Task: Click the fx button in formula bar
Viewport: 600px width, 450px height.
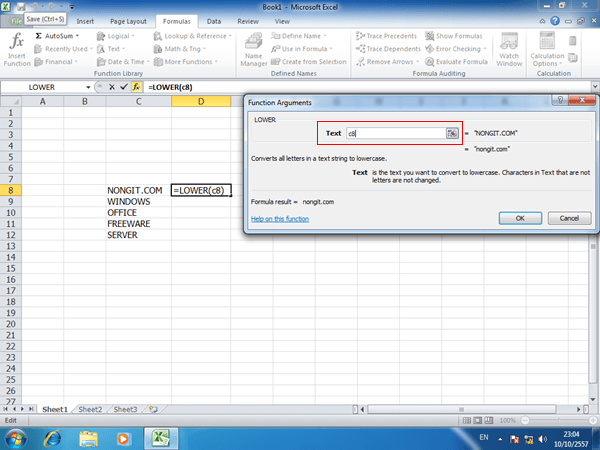Action: [x=136, y=87]
